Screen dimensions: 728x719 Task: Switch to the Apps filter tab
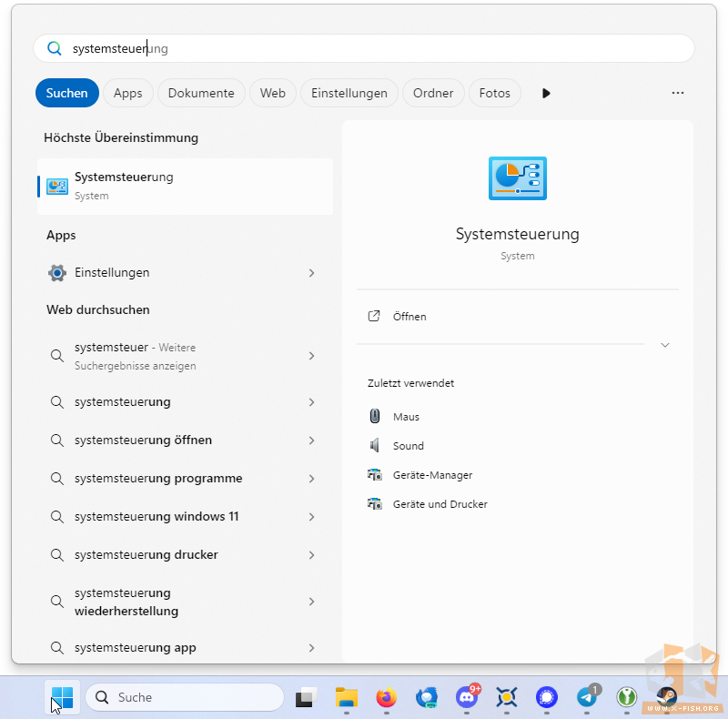(x=128, y=93)
